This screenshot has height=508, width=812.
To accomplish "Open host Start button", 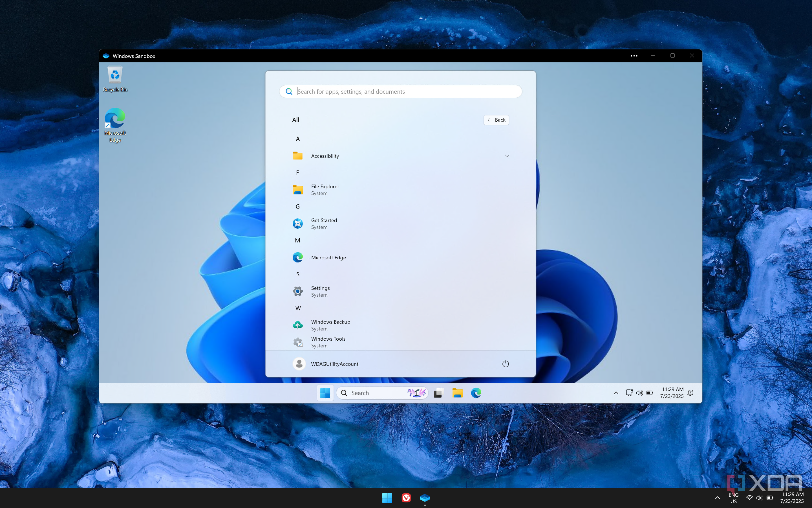I will (387, 498).
